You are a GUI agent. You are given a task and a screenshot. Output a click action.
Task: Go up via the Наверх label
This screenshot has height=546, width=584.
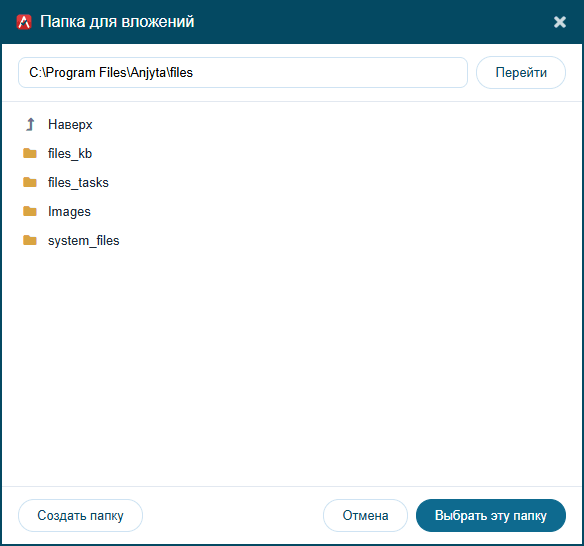70,124
